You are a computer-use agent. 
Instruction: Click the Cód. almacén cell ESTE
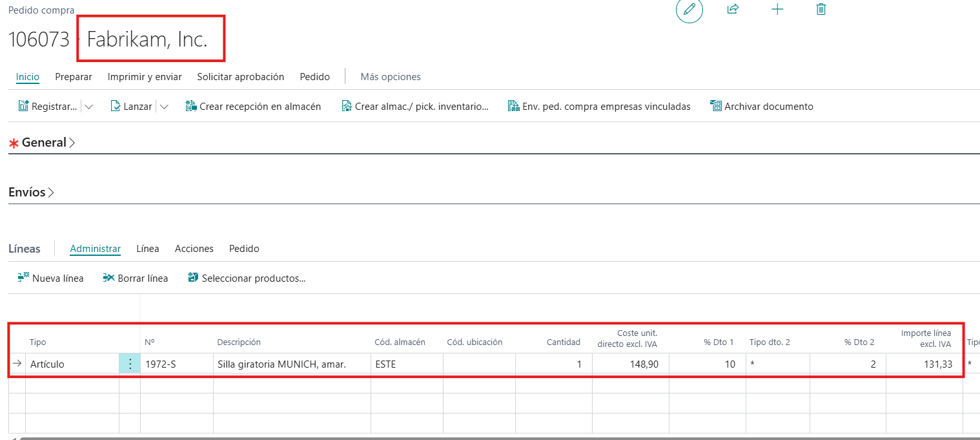coord(407,364)
